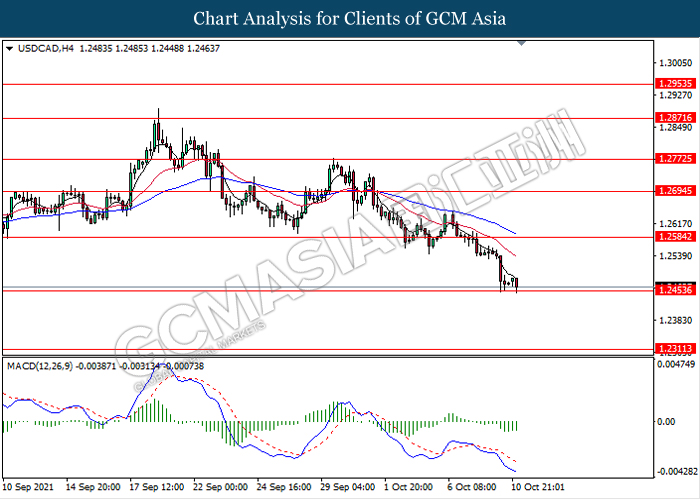Click the 1.29535 red price label
The height and width of the screenshot is (500, 700).
pyautogui.click(x=676, y=83)
